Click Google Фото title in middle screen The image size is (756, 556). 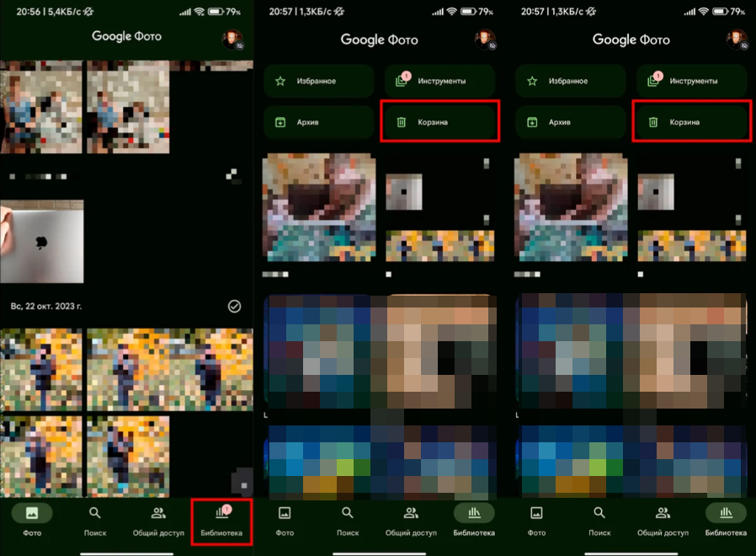379,40
